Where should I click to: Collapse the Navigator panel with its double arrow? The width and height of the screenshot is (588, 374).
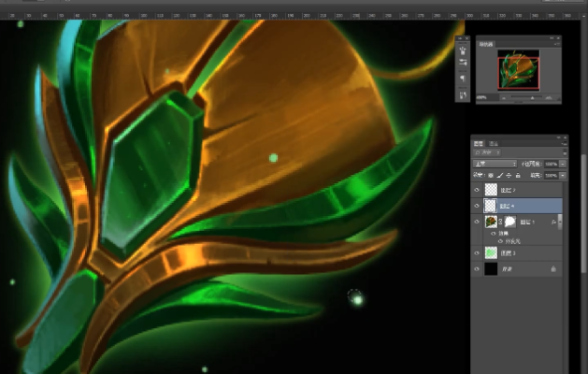tap(552, 38)
